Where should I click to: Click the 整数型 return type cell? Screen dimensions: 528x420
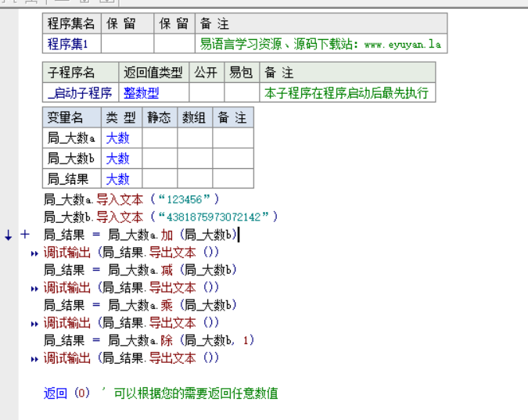[154, 92]
